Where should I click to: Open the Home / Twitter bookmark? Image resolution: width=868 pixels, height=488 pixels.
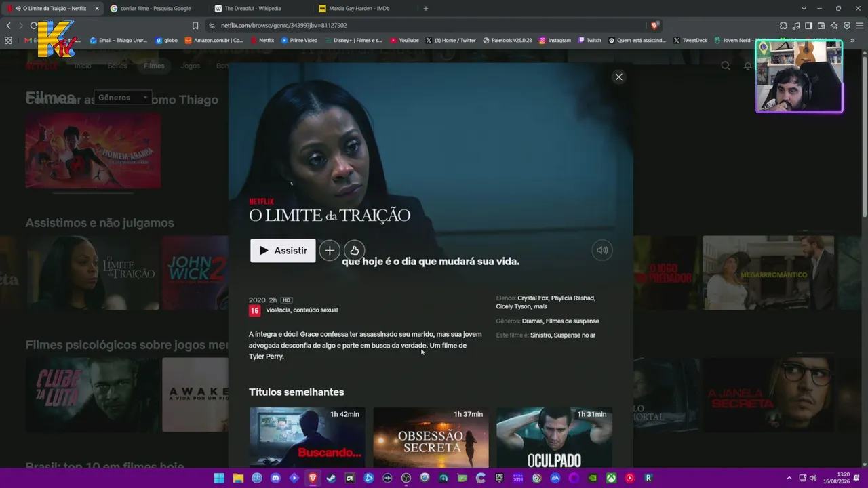pos(451,40)
